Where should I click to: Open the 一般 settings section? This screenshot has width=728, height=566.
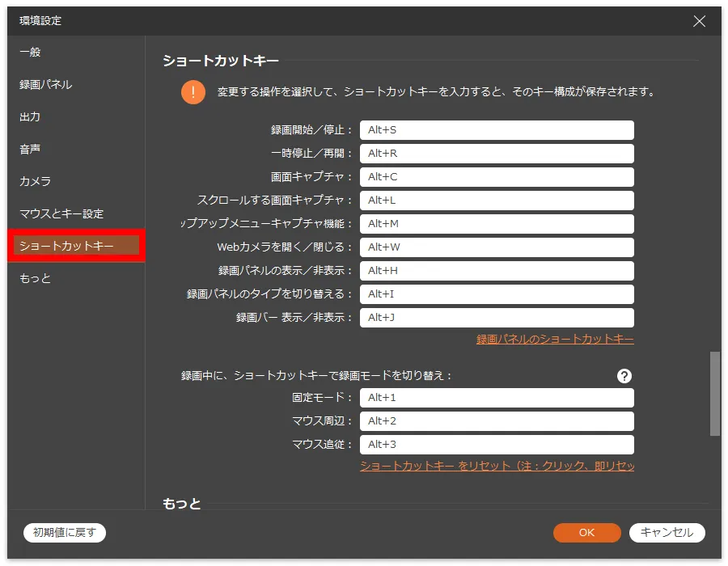pyautogui.click(x=31, y=52)
